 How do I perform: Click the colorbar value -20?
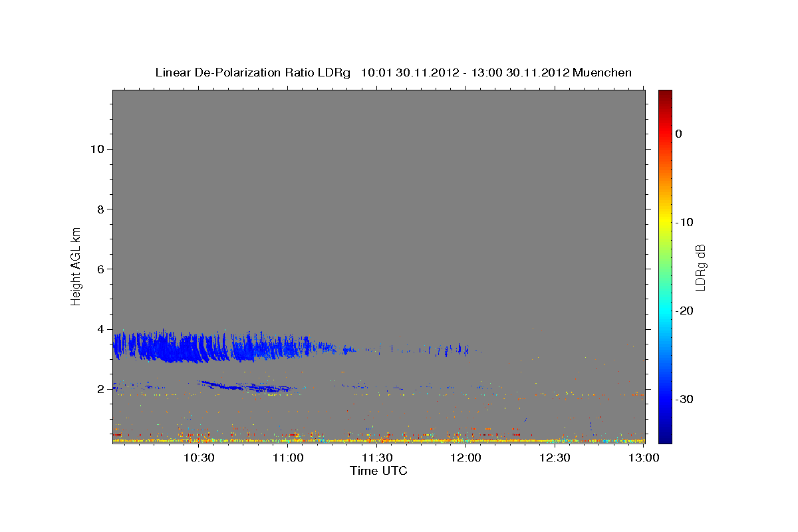tap(685, 311)
